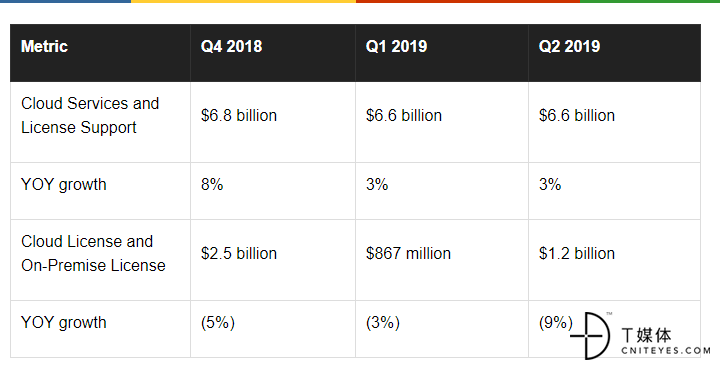Click the $1.2 billion cell
This screenshot has width=720, height=370.
(x=614, y=260)
